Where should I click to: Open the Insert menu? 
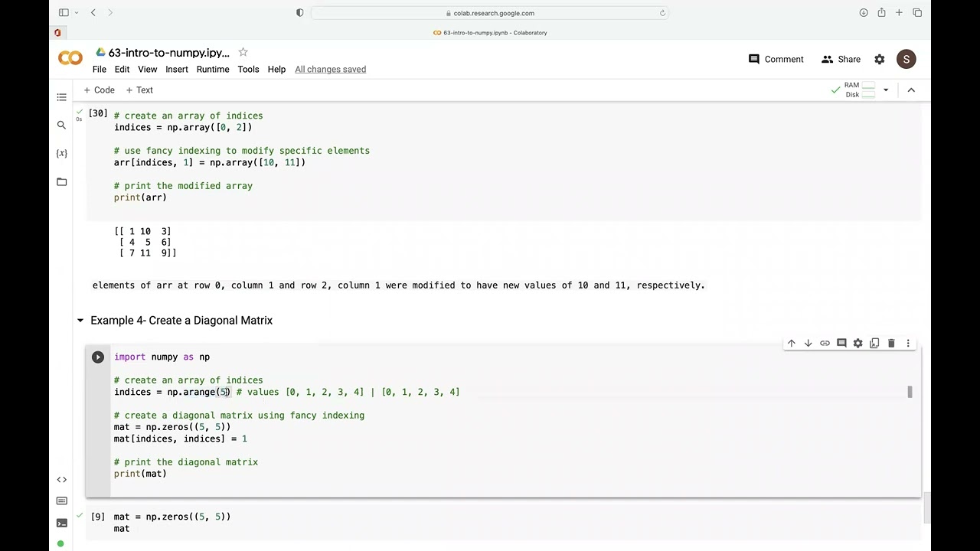tap(177, 69)
